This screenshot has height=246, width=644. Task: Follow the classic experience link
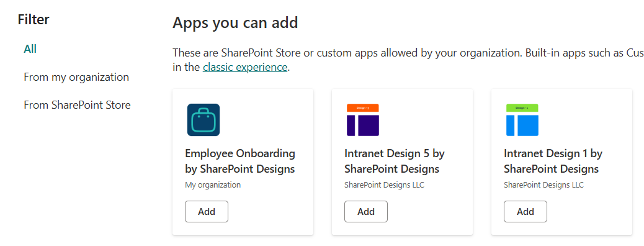pyautogui.click(x=245, y=67)
